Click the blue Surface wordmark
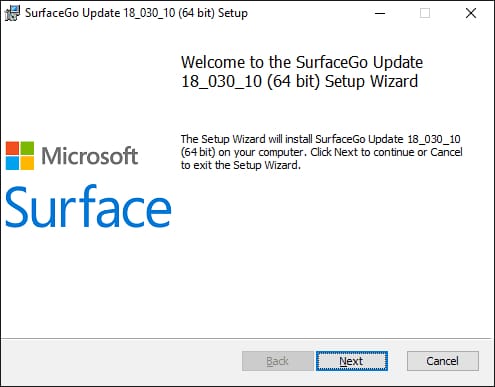This screenshot has height=387, width=495. click(88, 207)
